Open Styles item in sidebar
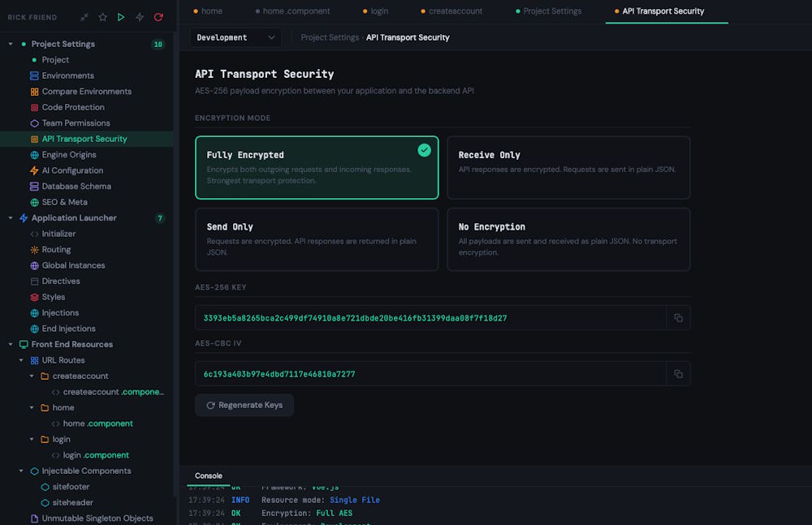The height and width of the screenshot is (525, 812). (x=54, y=297)
